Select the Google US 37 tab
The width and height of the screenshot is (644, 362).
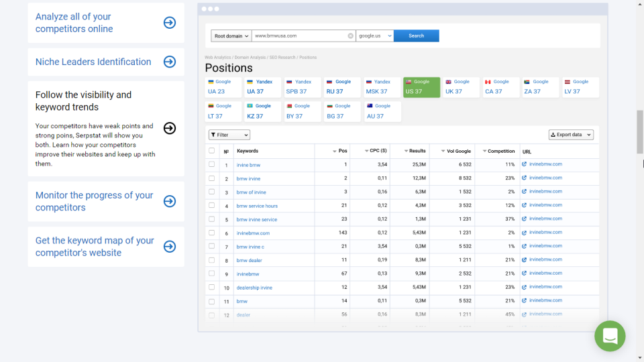point(421,87)
